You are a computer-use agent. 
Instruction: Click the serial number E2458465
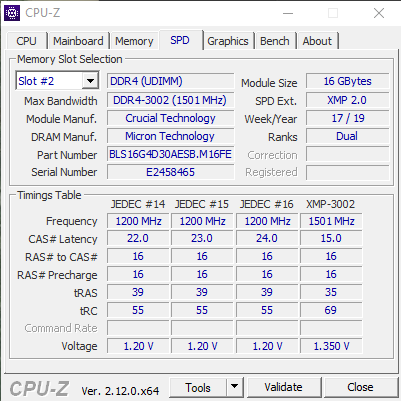[x=170, y=172]
